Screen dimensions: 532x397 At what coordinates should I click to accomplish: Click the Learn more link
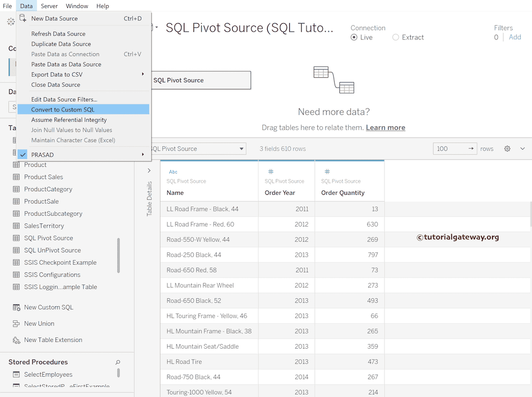click(385, 128)
